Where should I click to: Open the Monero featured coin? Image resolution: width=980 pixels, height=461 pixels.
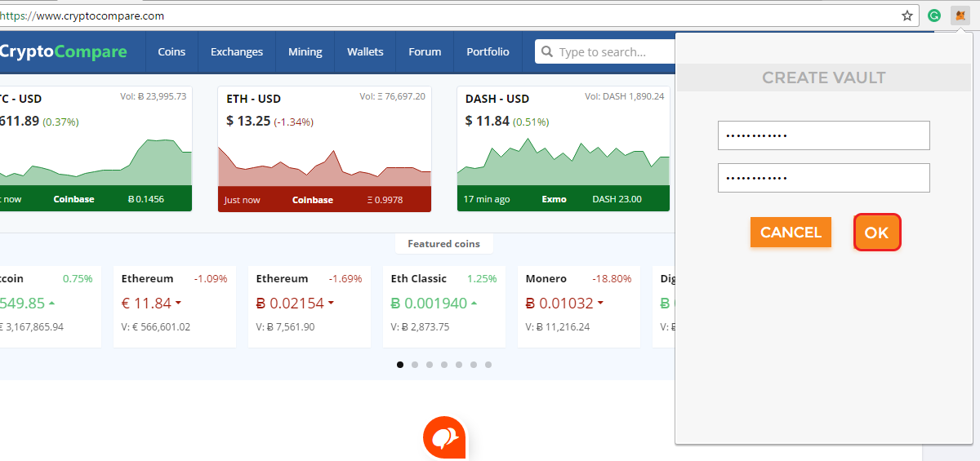pos(579,307)
